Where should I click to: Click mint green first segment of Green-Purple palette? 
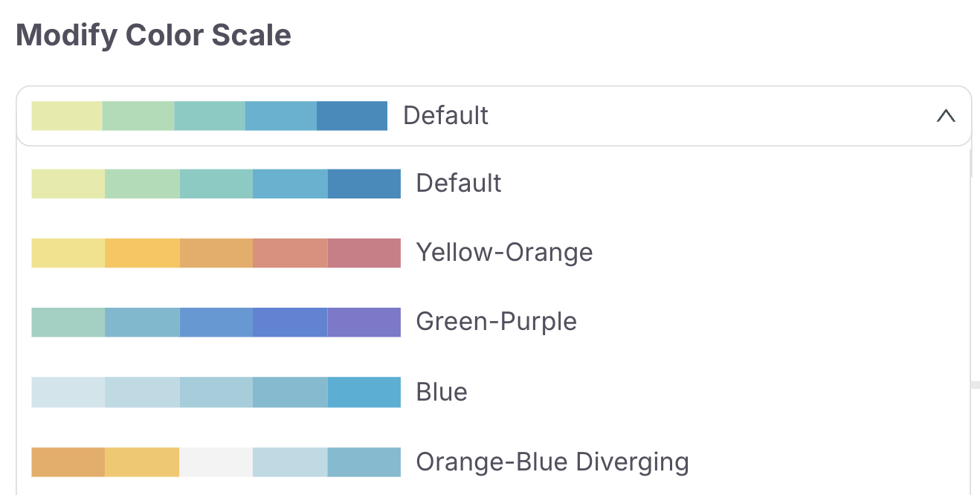tap(68, 322)
